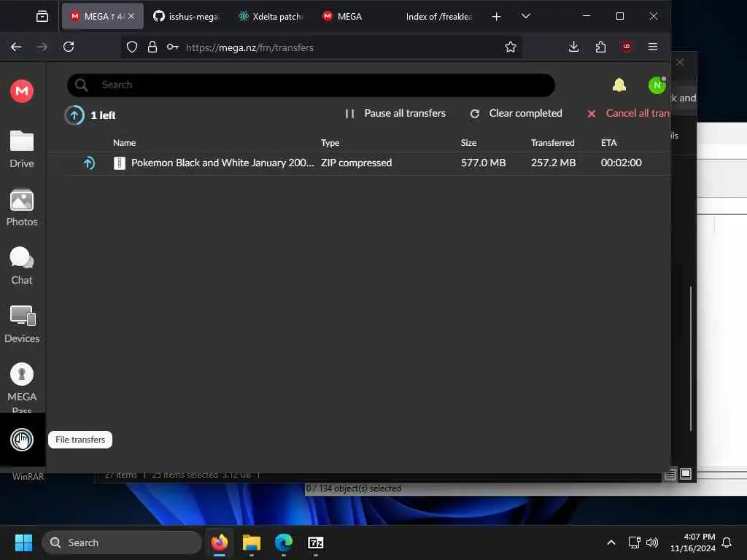Open taskbar clock showing 4:07 PM
This screenshot has width=747, height=560.
tap(693, 542)
